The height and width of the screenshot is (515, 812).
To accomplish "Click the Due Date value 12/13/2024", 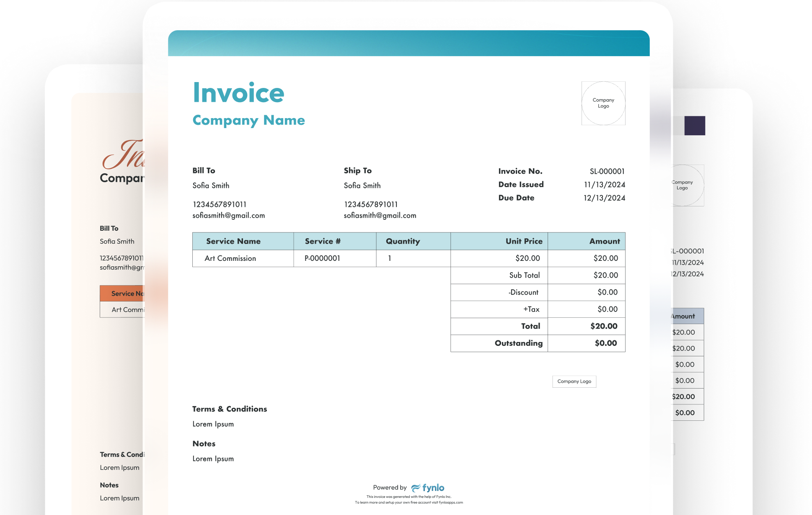I will point(604,198).
